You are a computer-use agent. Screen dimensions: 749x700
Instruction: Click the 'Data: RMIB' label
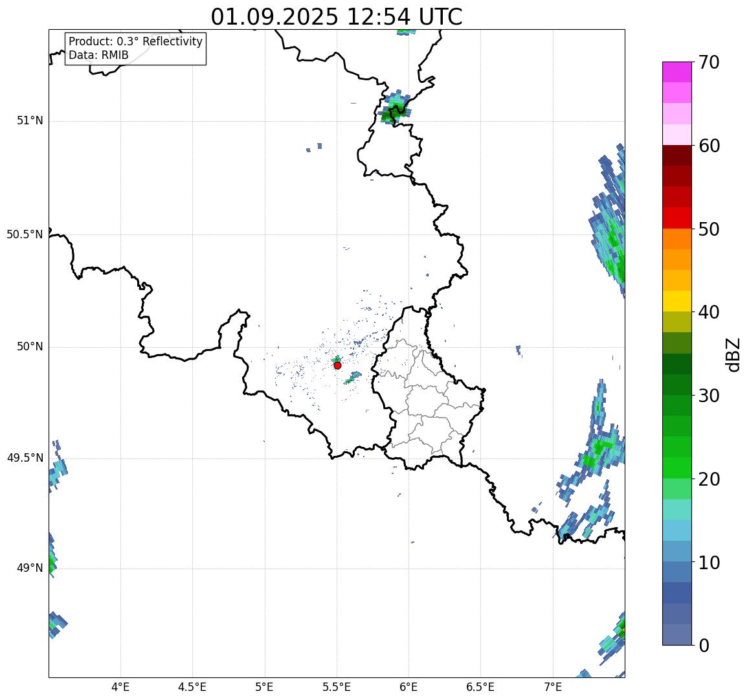point(99,56)
